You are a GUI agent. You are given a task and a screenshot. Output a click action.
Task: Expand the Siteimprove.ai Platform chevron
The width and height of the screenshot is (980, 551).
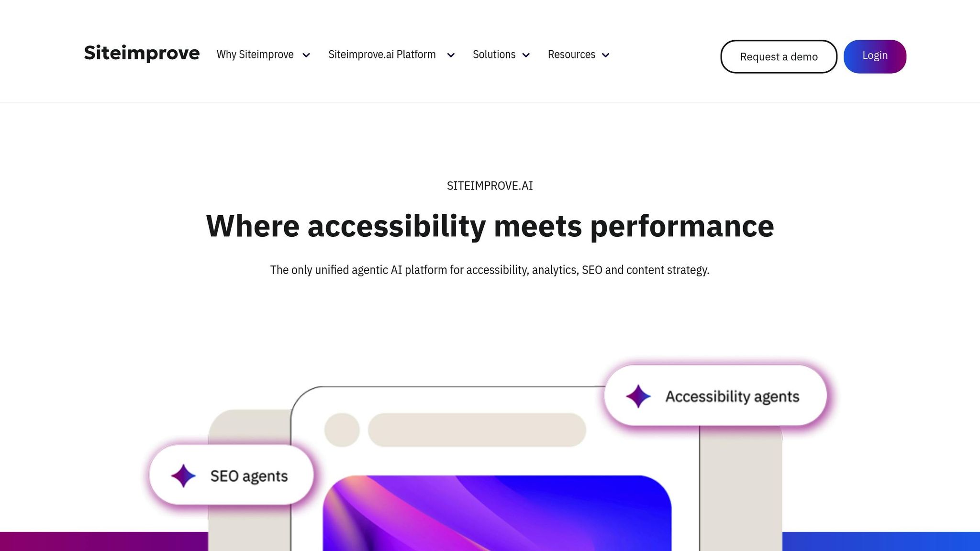pos(451,55)
